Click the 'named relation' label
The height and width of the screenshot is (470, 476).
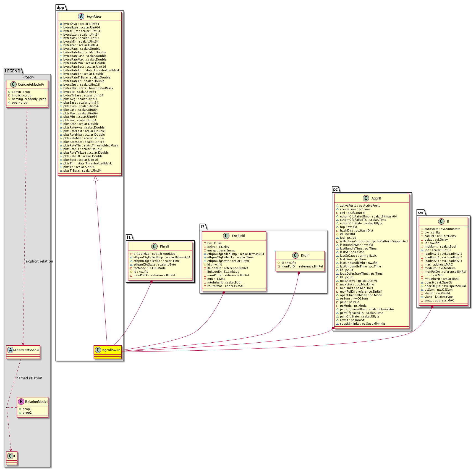pos(29,378)
